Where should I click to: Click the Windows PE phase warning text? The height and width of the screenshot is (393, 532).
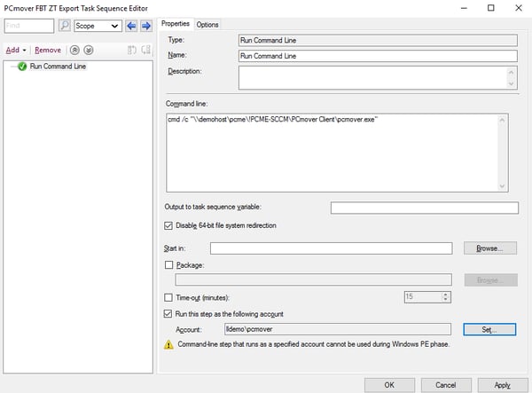click(314, 344)
